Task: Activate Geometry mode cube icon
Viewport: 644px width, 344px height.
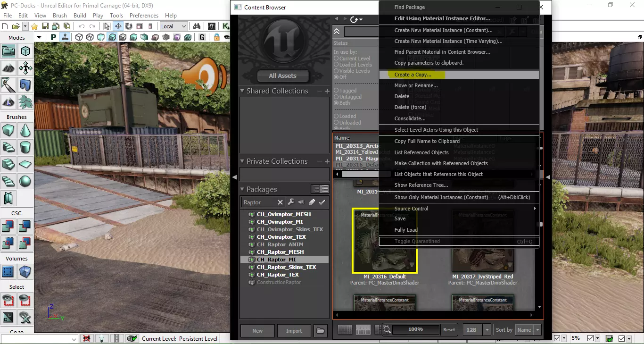Action: [x=25, y=51]
